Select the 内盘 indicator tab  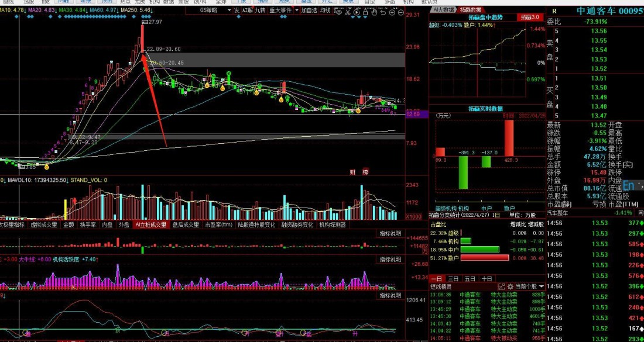108,224
